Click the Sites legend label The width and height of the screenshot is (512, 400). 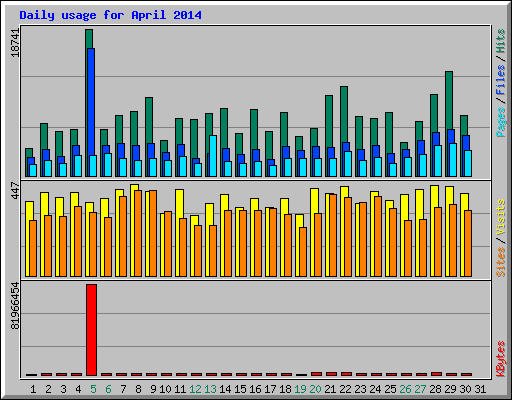[x=501, y=262]
